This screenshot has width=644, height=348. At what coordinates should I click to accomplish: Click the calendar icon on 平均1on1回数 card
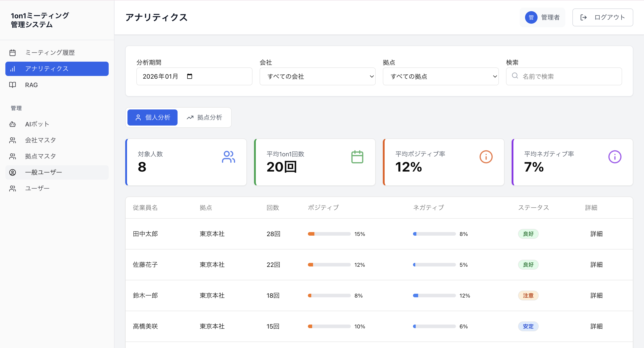point(358,157)
